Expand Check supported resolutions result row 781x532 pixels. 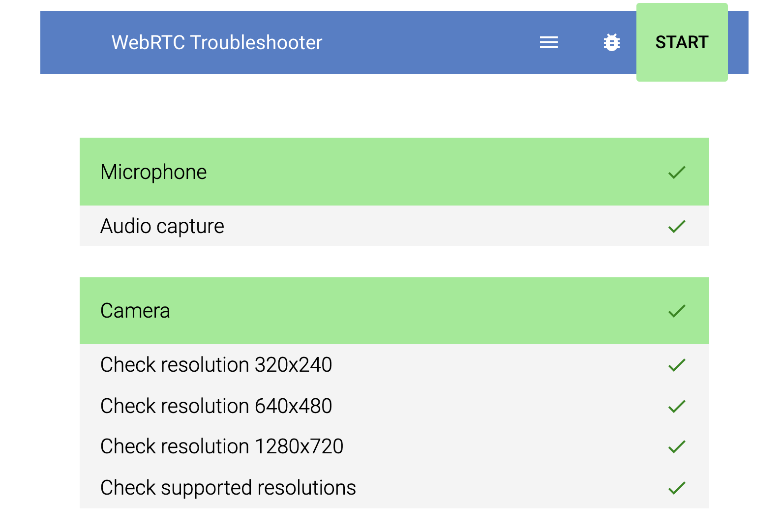pos(393,488)
